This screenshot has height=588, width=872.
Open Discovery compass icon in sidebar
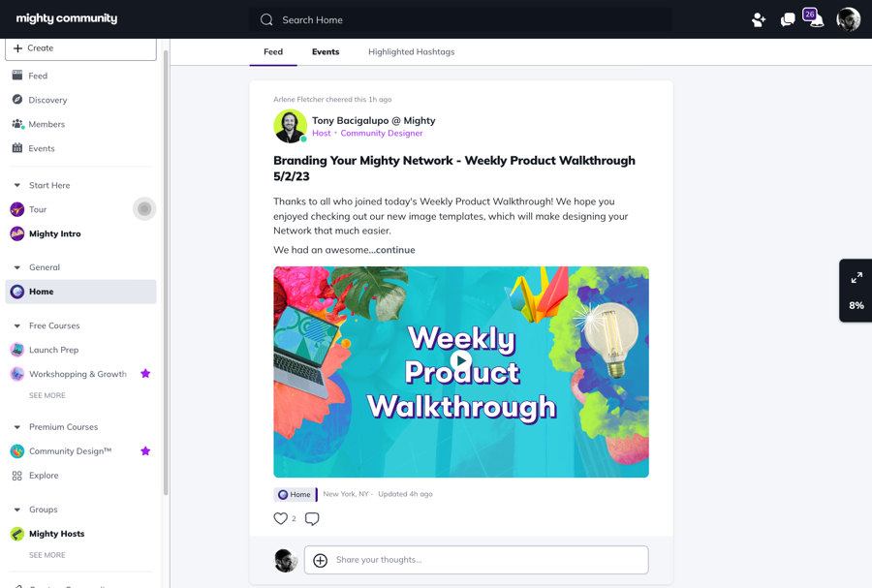tap(17, 100)
